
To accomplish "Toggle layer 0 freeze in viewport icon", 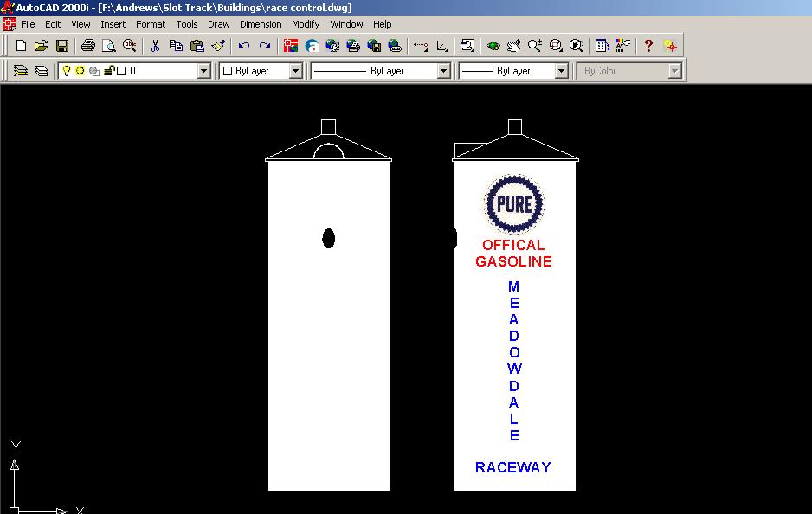I will coord(94,71).
